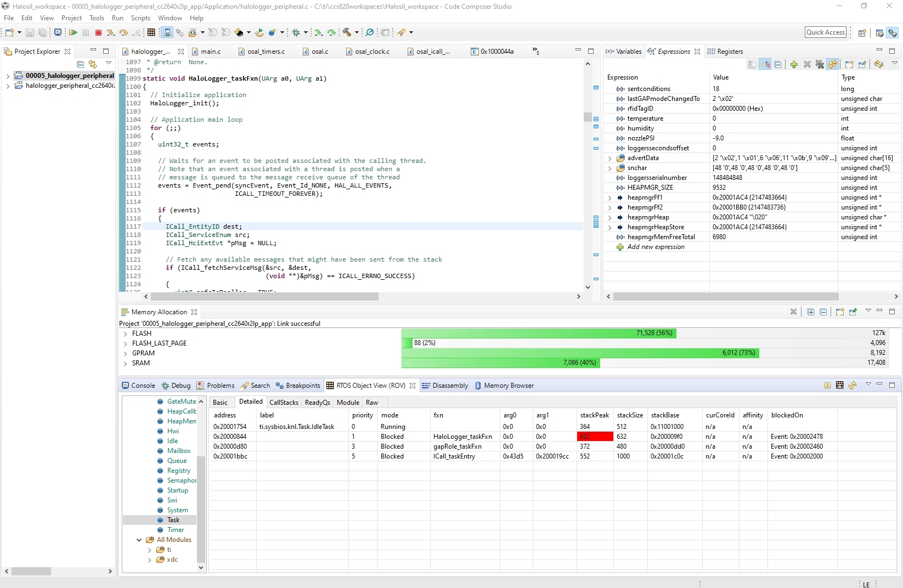Click Add new expression entry
903x588 pixels.
[x=656, y=247]
